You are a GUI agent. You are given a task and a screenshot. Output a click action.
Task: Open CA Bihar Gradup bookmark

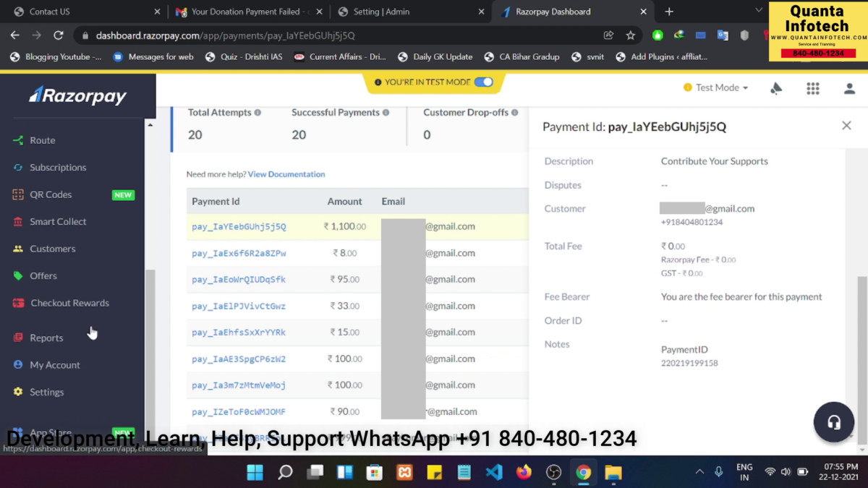(522, 57)
